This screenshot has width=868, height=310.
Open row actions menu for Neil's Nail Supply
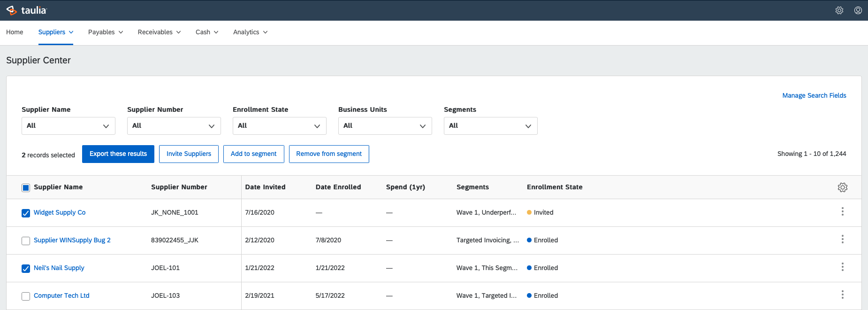click(x=843, y=267)
